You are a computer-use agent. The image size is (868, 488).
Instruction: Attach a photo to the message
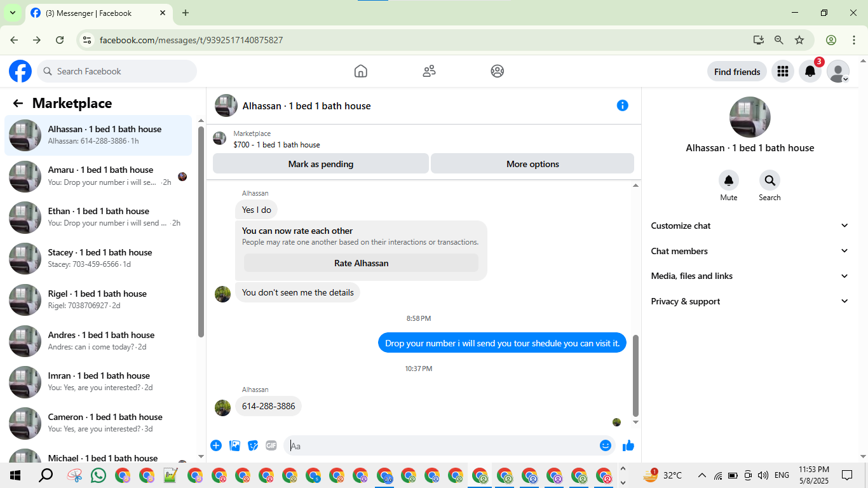(x=234, y=445)
